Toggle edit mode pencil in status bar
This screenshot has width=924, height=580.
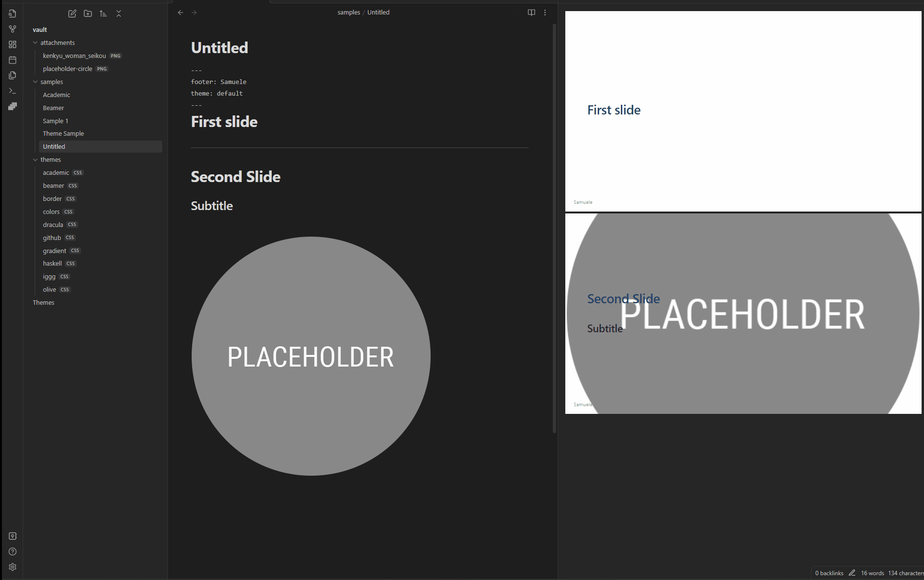[x=852, y=573]
